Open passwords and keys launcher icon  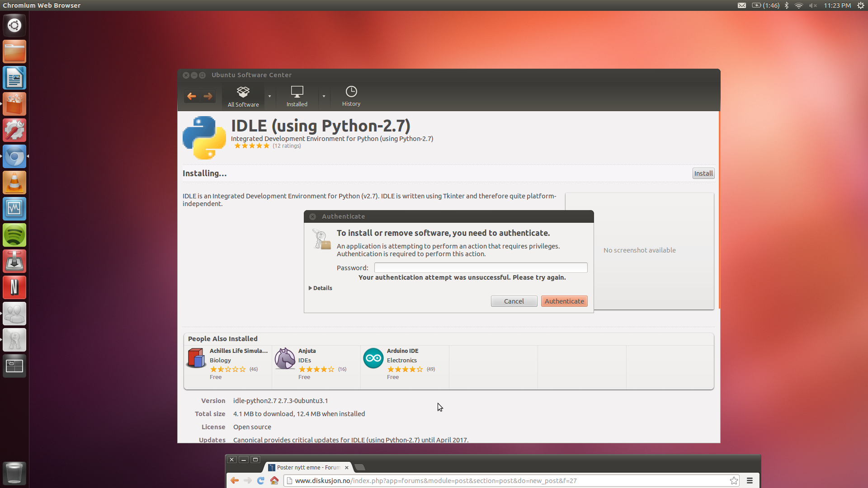[x=14, y=340]
